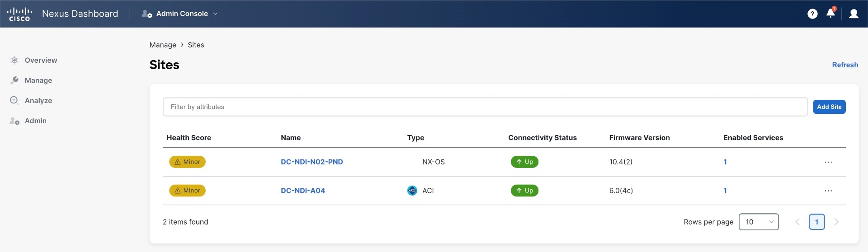Click the Refresh link
The image size is (868, 252).
845,65
